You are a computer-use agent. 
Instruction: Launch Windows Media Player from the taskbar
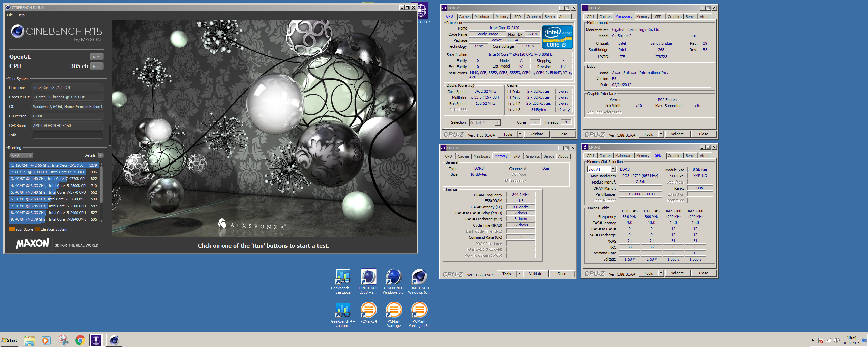(46, 340)
